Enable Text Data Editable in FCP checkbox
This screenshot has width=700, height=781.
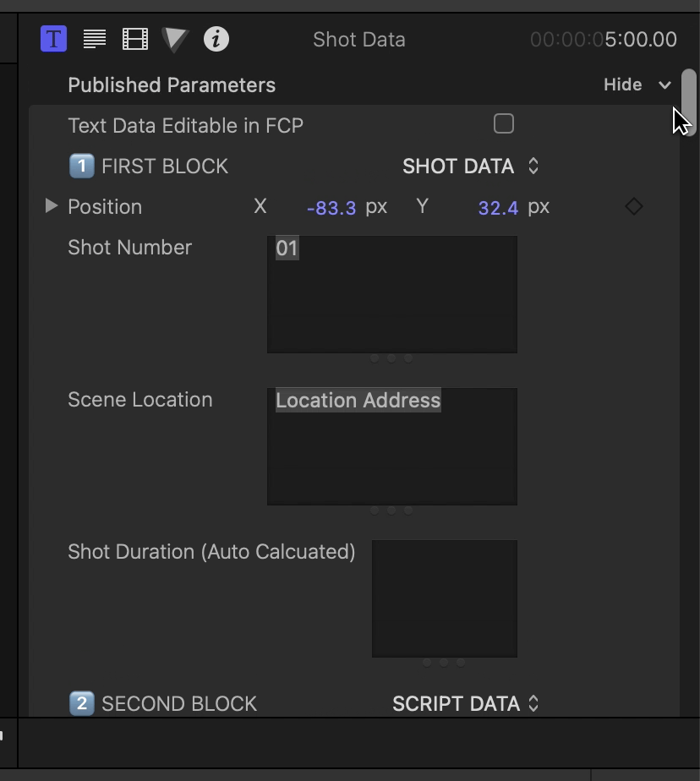pyautogui.click(x=503, y=123)
